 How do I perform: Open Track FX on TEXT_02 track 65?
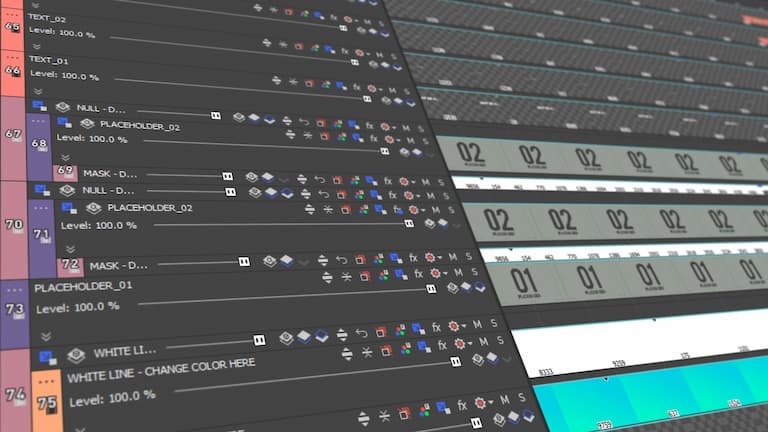click(x=345, y=51)
